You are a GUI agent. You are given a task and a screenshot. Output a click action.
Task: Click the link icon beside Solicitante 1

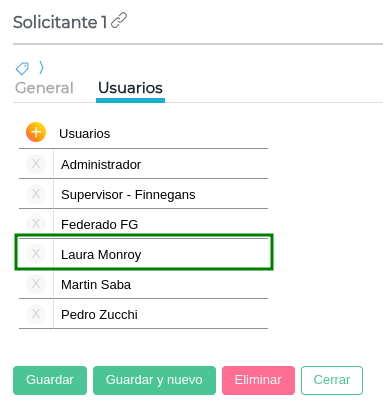click(119, 20)
